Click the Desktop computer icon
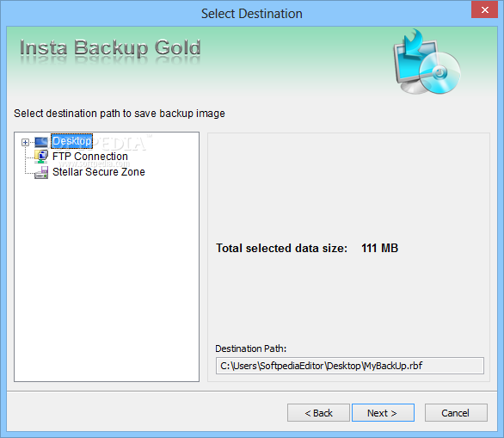Image resolution: width=504 pixels, height=438 pixels. [41, 142]
